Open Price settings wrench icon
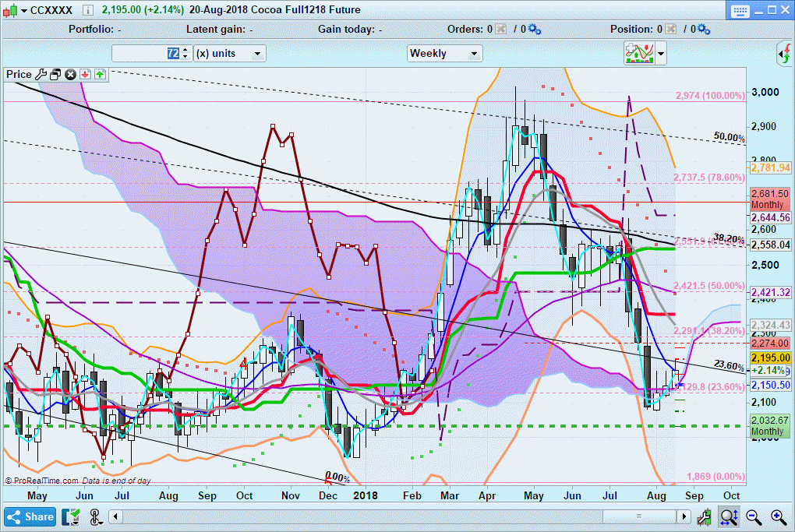The image size is (795, 532). [x=41, y=75]
